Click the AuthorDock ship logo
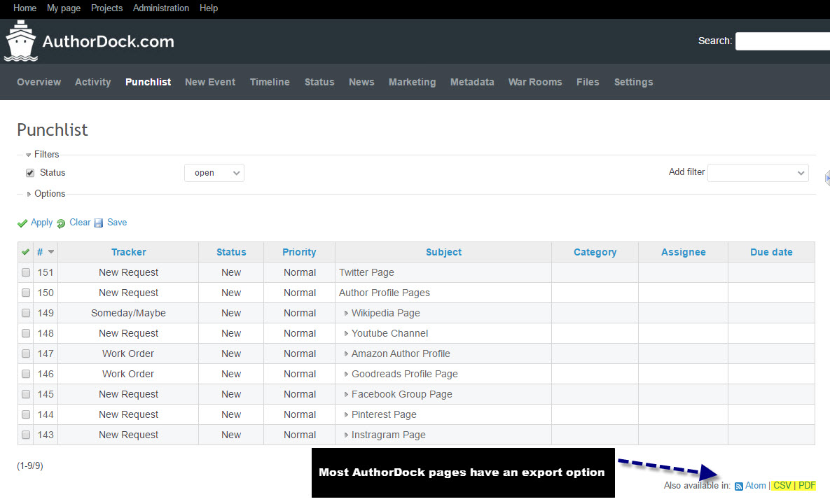 pyautogui.click(x=20, y=41)
